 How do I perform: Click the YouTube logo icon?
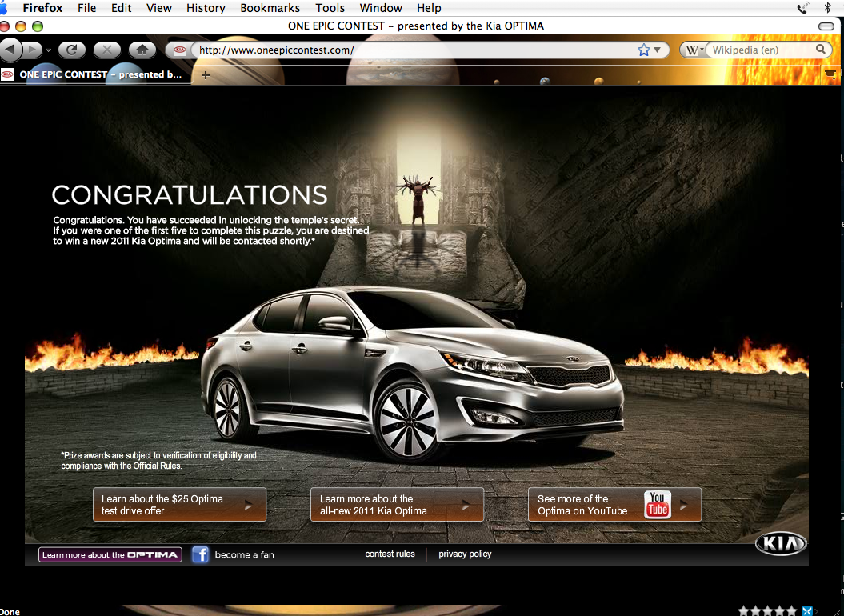click(658, 505)
